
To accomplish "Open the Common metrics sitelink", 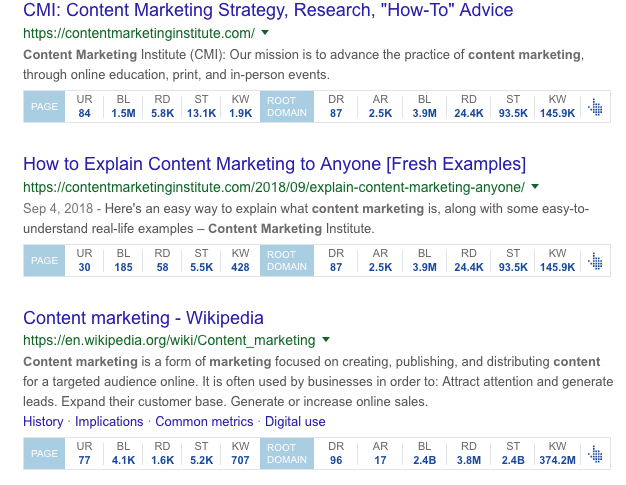I will point(204,422).
